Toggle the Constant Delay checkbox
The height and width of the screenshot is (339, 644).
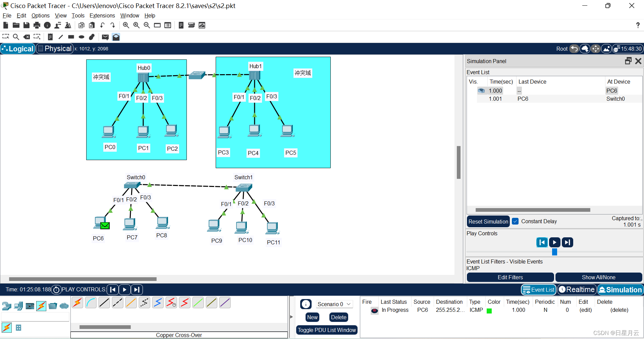[x=516, y=222]
